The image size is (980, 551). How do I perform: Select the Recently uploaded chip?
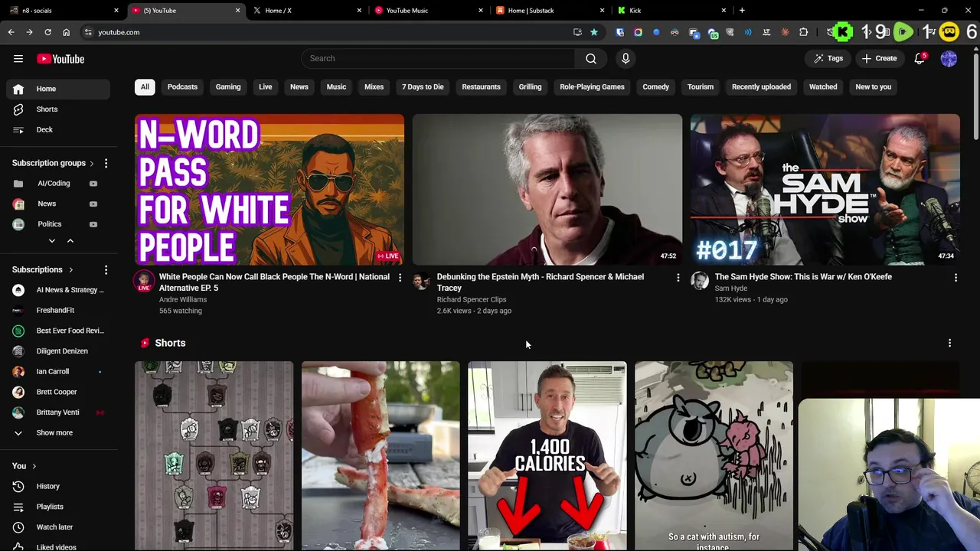(761, 86)
